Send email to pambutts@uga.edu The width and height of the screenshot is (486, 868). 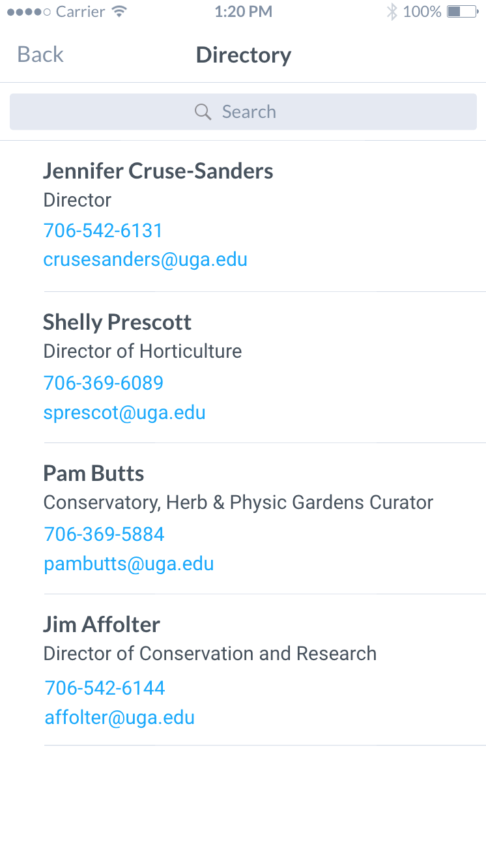pos(129,564)
